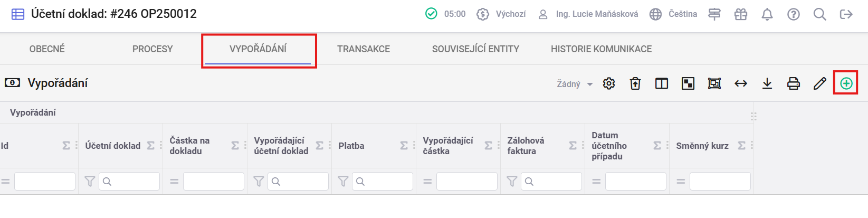Open the grid settings gear icon
868x218 pixels.
(609, 83)
